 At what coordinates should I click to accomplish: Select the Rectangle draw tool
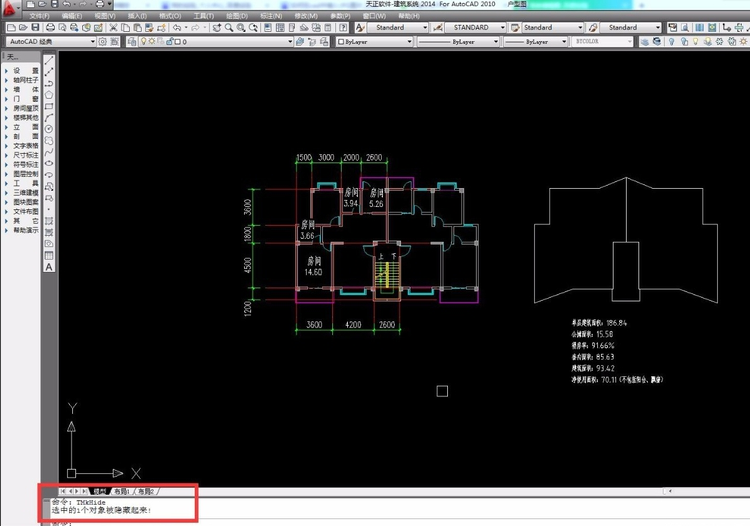pyautogui.click(x=49, y=106)
